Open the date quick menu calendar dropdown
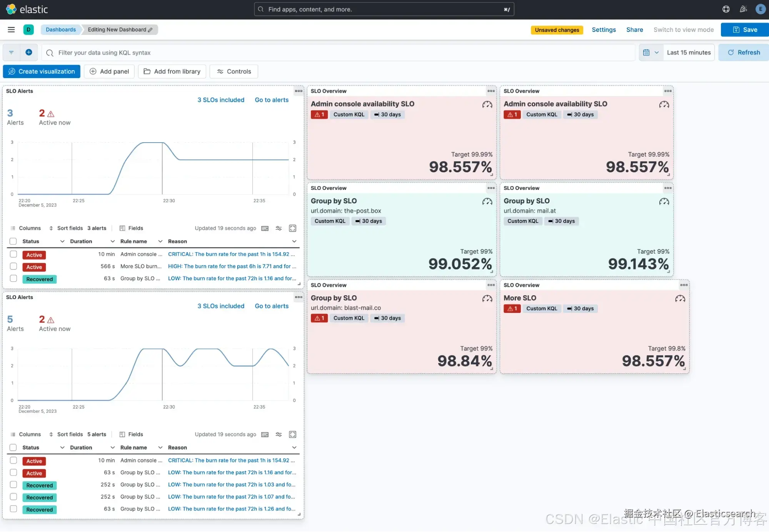 (651, 52)
